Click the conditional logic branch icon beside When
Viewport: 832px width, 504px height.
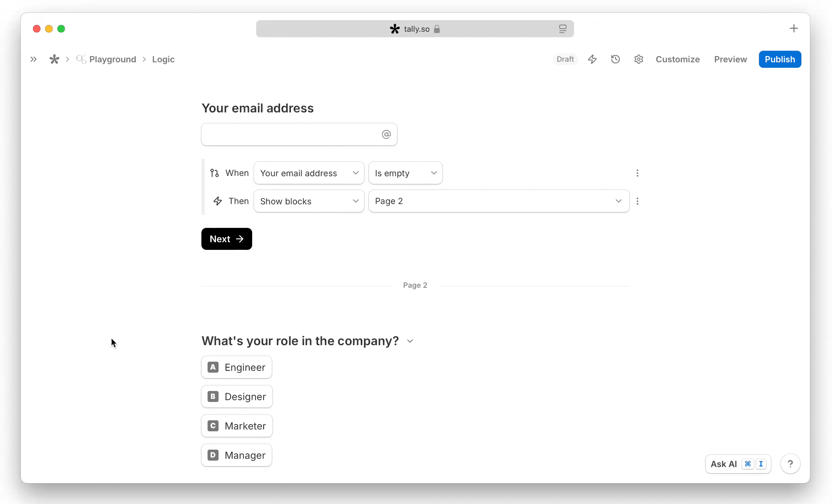point(214,173)
